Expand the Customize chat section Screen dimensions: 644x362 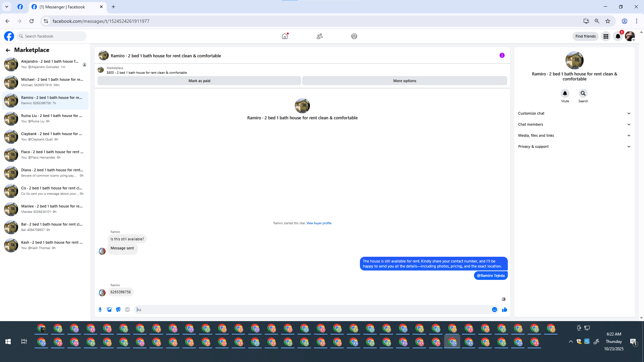574,113
